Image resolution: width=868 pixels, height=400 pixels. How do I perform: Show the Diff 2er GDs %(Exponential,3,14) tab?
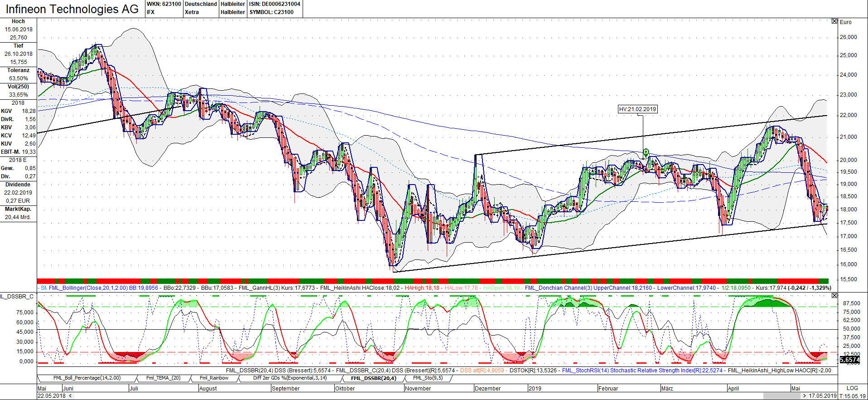coord(290,378)
